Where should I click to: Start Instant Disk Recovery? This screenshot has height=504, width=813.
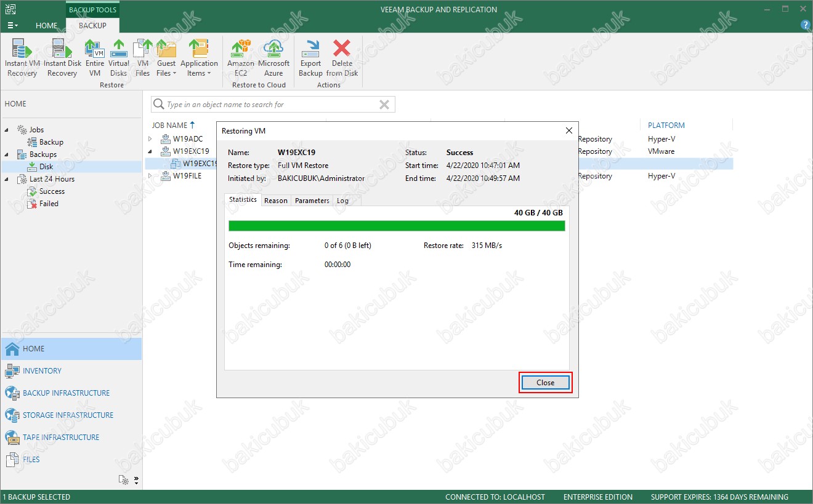(62, 58)
